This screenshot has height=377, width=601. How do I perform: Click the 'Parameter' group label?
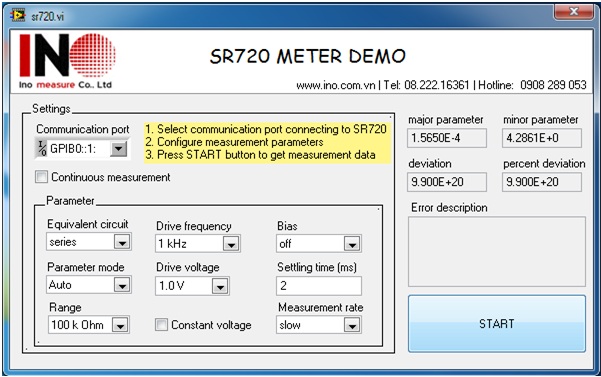(x=70, y=201)
